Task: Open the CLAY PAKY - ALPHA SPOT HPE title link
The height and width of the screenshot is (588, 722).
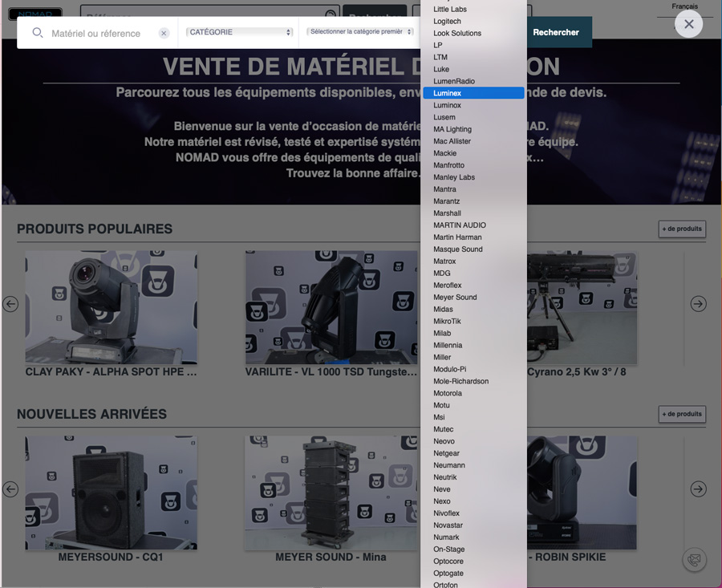Action: click(x=111, y=372)
